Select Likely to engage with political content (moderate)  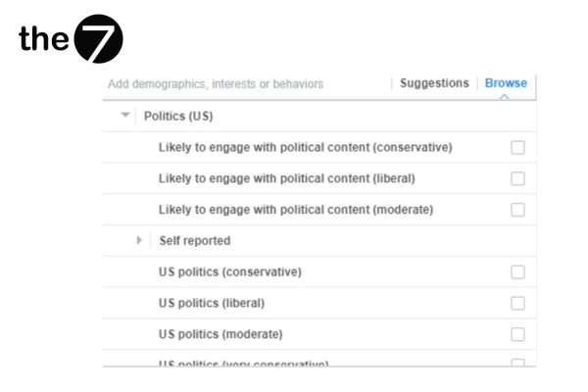pyautogui.click(x=295, y=210)
